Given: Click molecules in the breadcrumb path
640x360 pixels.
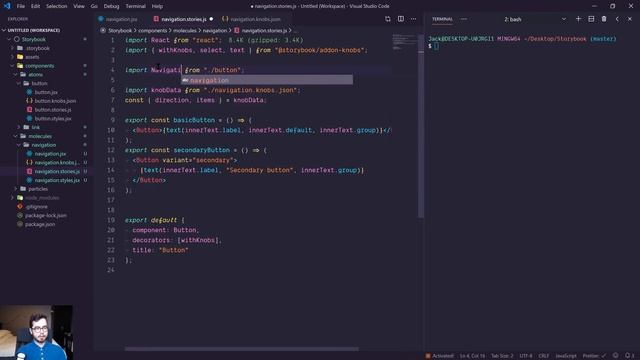Looking at the screenshot, I should tap(184, 30).
